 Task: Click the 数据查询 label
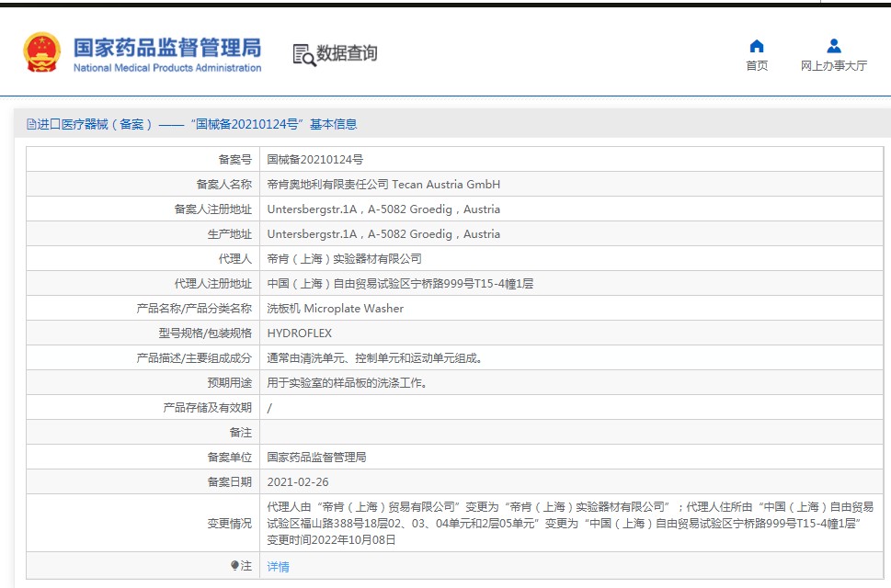pyautogui.click(x=347, y=53)
